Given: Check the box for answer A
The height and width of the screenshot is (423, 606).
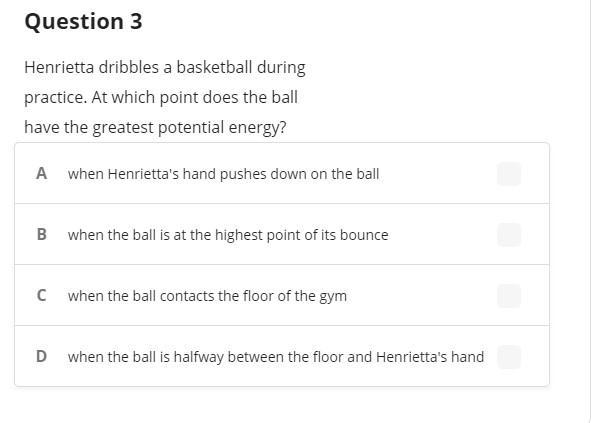Looking at the screenshot, I should coord(509,174).
